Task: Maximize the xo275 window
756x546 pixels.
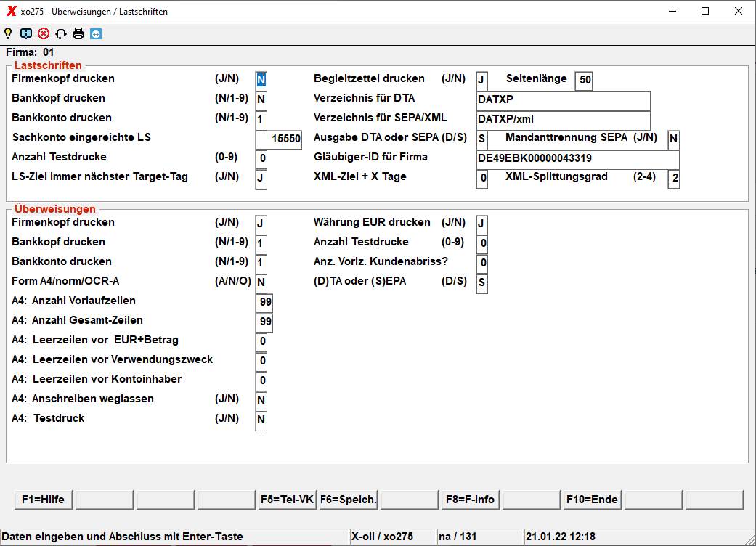Action: coord(705,11)
